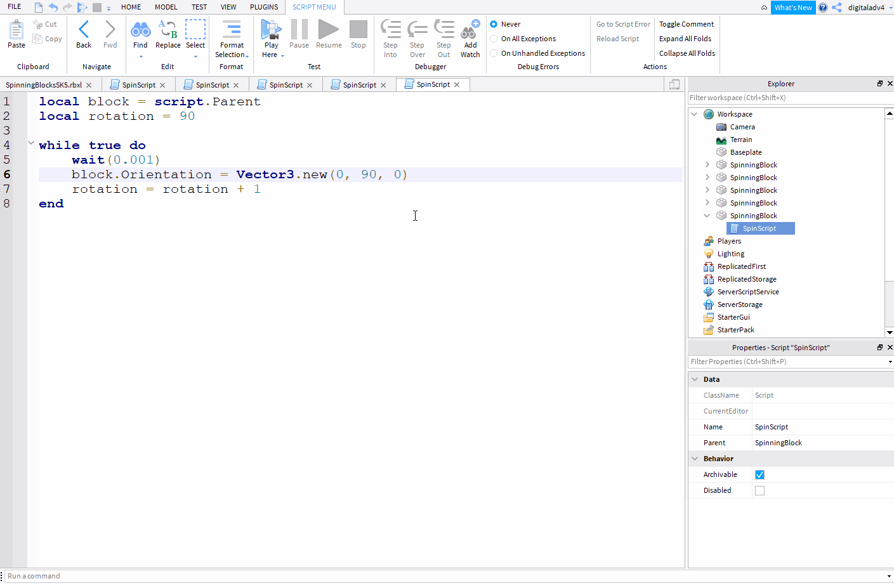Screen dimensions: 894x588
Task: Collapse the Data properties section
Action: 695,379
